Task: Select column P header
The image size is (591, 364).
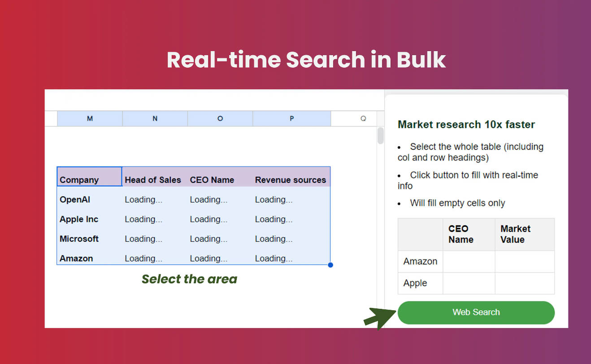Action: [x=291, y=119]
